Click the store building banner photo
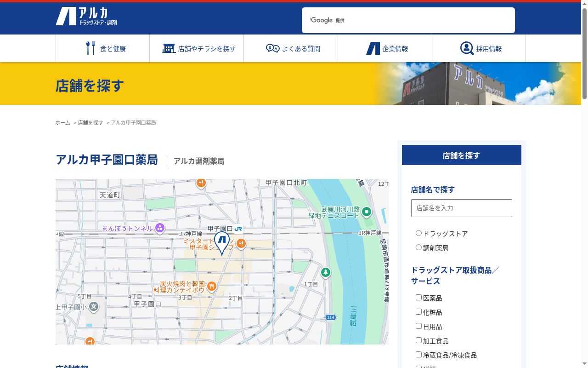 pos(476,84)
